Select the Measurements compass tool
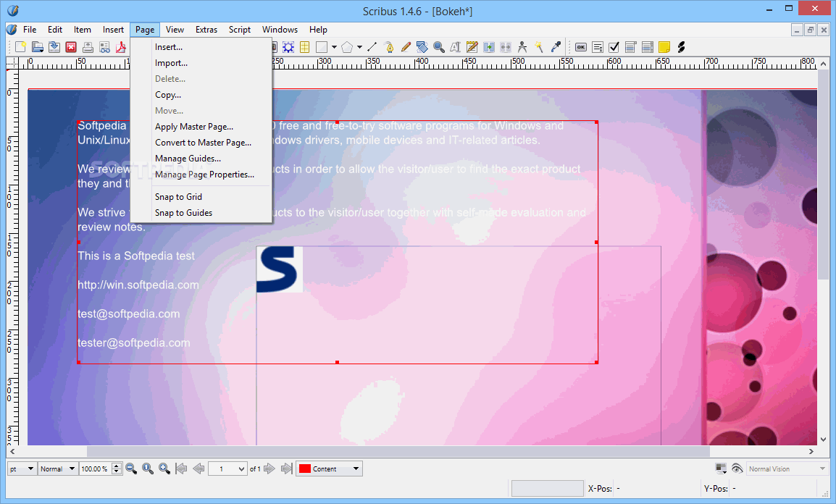 coord(522,47)
